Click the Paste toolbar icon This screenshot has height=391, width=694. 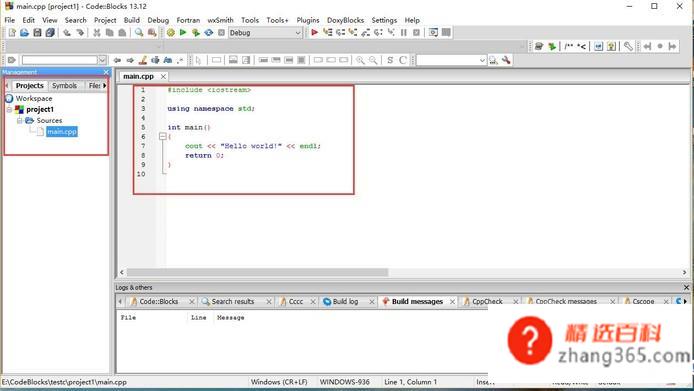tap(122, 33)
